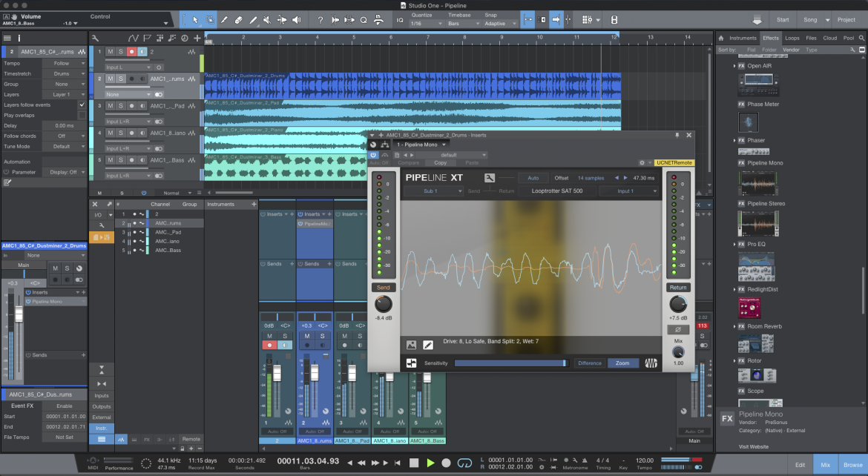Click the Record button in transport
The width and height of the screenshot is (868, 476).
[x=446, y=463]
